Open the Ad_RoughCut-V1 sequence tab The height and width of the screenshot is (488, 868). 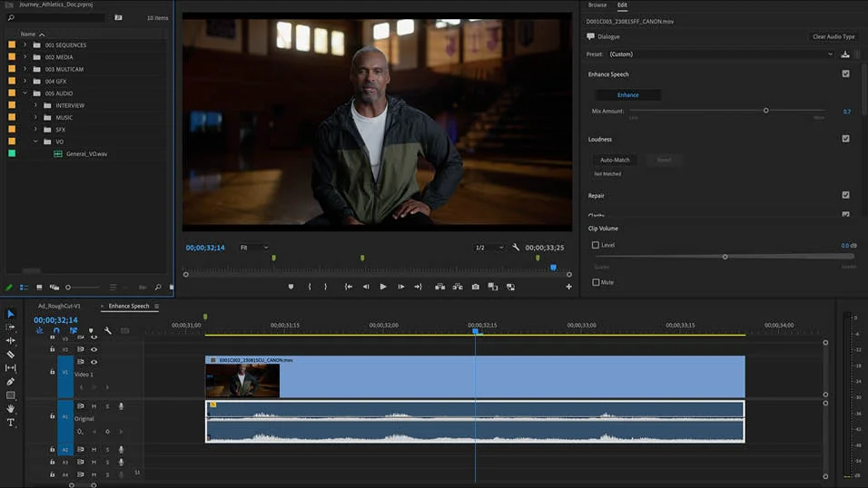pos(59,306)
